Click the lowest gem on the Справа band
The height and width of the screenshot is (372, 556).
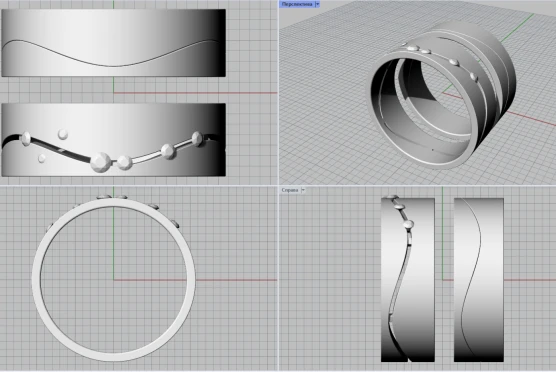pyautogui.click(x=408, y=224)
